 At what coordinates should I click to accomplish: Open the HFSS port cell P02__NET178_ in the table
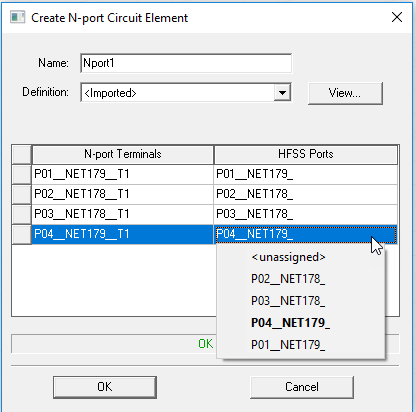click(x=306, y=194)
